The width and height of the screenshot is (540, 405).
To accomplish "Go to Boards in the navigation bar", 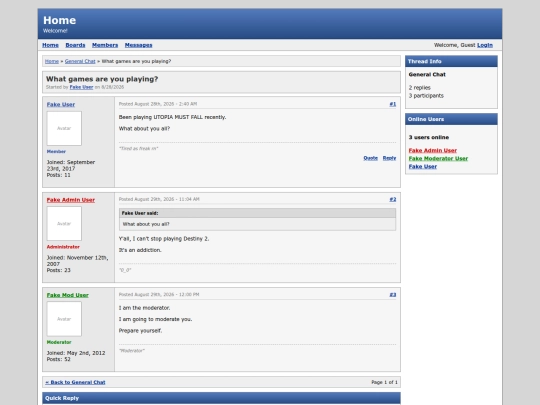I will 75,45.
